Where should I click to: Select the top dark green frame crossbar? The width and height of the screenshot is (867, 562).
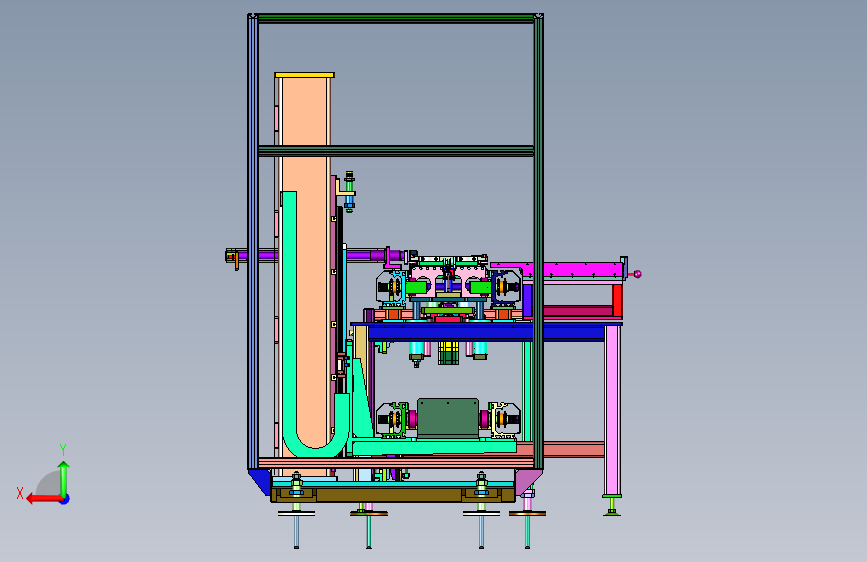point(396,19)
